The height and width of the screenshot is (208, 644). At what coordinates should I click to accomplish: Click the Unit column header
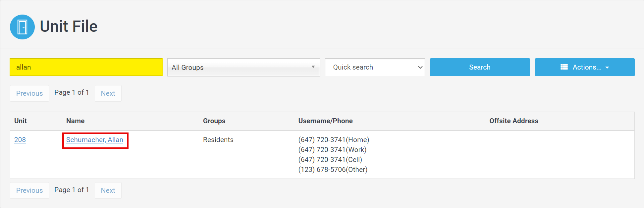[21, 121]
